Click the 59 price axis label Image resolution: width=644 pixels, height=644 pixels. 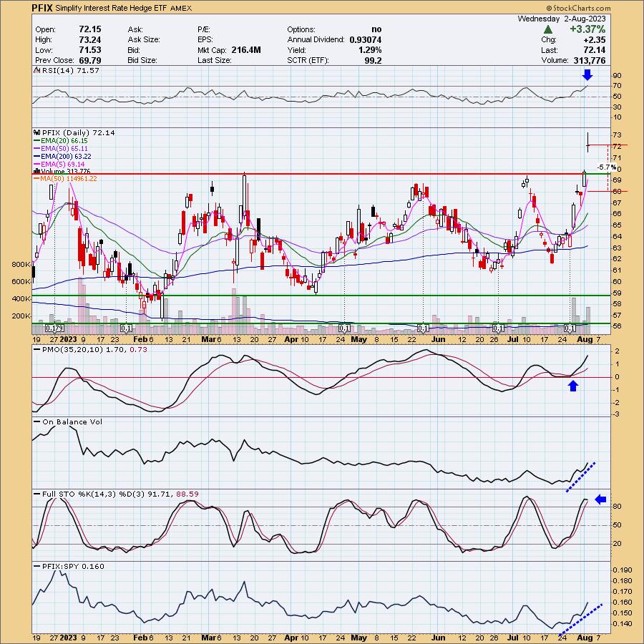coord(618,293)
